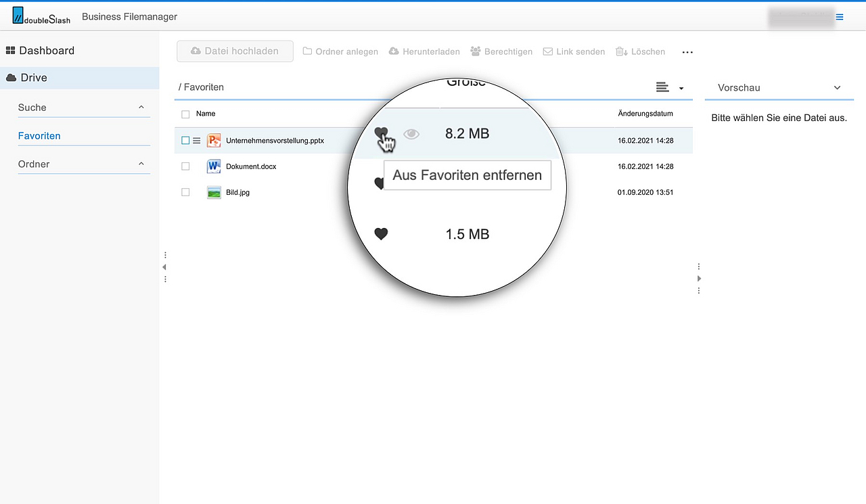Toggle the eye icon next to 8.2 MB
The height and width of the screenshot is (504, 866).
pyautogui.click(x=411, y=135)
